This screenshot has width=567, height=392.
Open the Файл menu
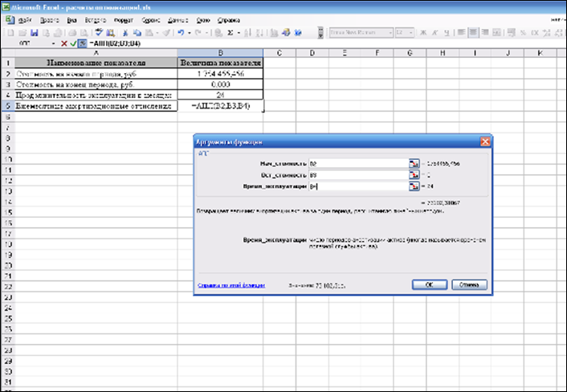coord(25,20)
